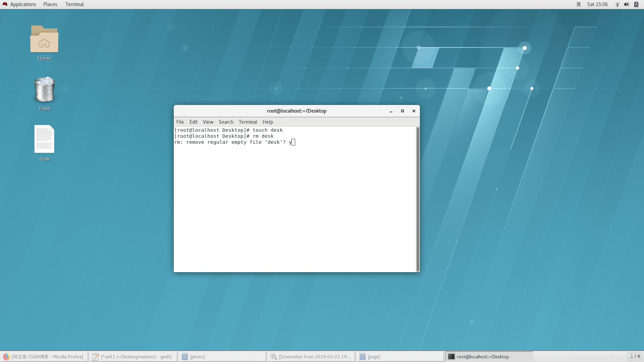644x362 pixels.
Task: Close the terminal window
Action: click(414, 111)
